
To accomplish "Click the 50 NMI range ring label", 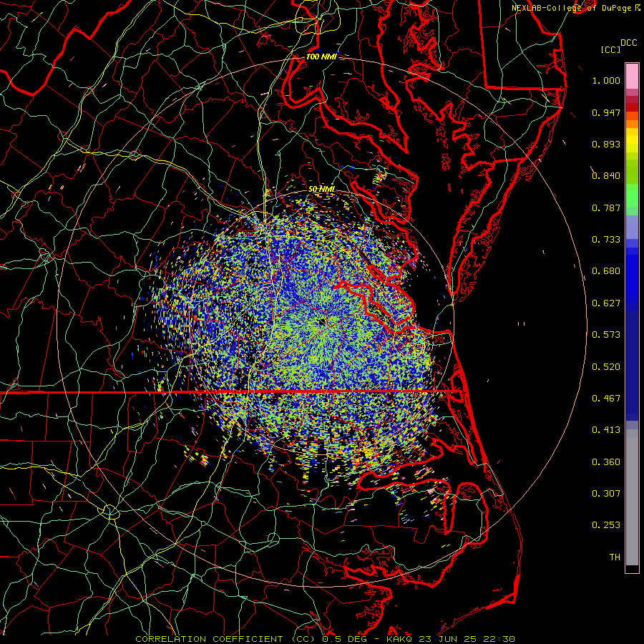I will [321, 189].
